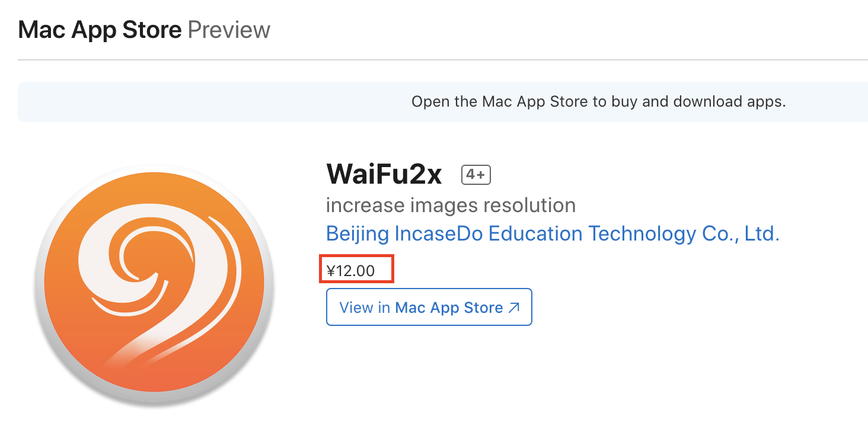
Task: Click the arrow icon in View button
Action: [514, 308]
